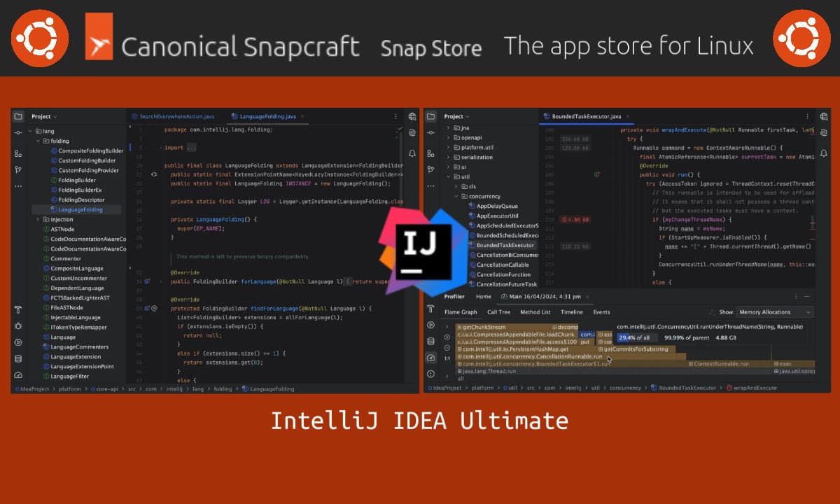
Task: Switch to the Timeline tab
Action: point(572,312)
